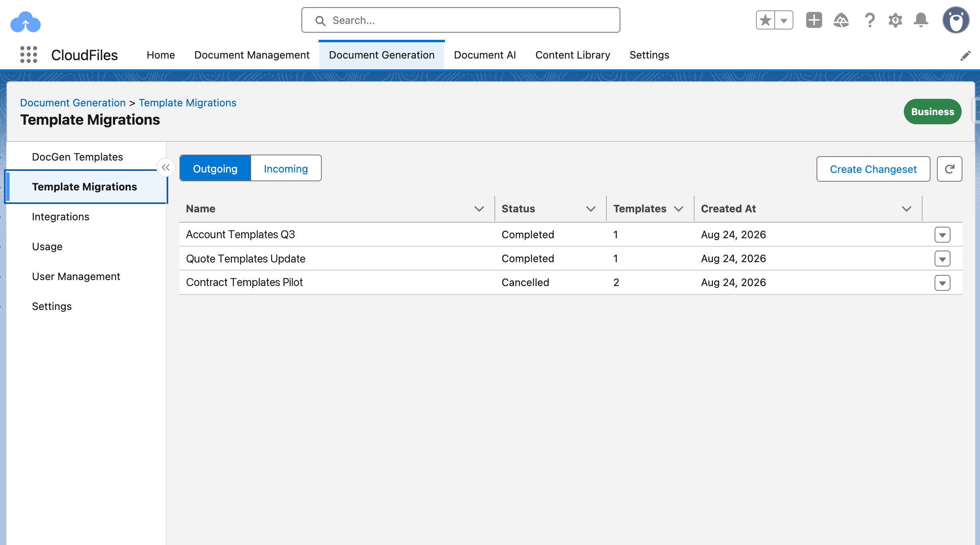This screenshot has height=545, width=980.
Task: Open row actions for Contract Templates Pilot
Action: point(943,283)
